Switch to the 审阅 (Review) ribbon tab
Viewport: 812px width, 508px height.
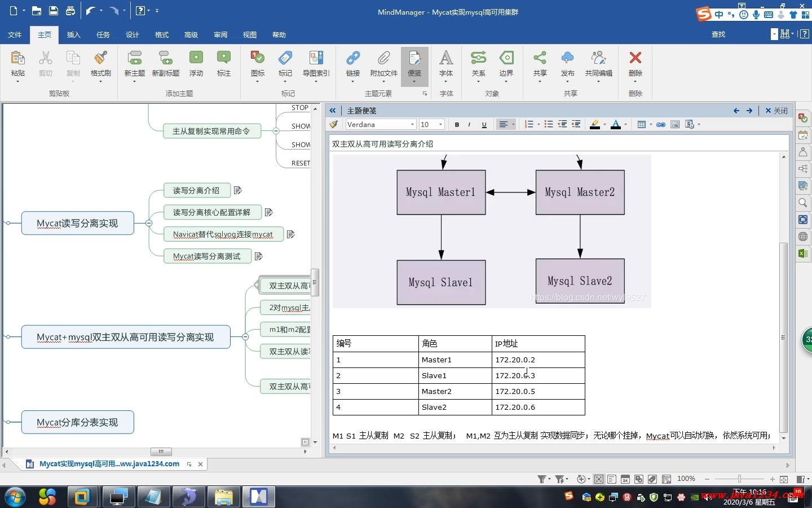point(220,35)
